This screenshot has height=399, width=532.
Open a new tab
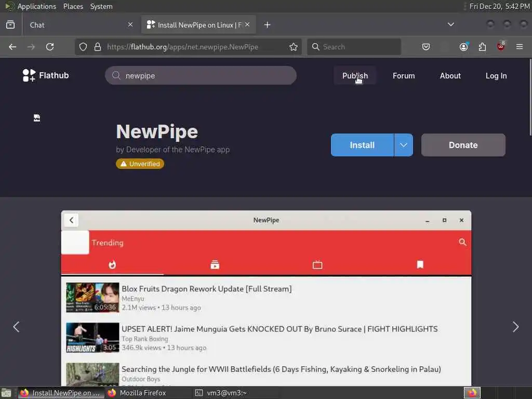tap(268, 25)
